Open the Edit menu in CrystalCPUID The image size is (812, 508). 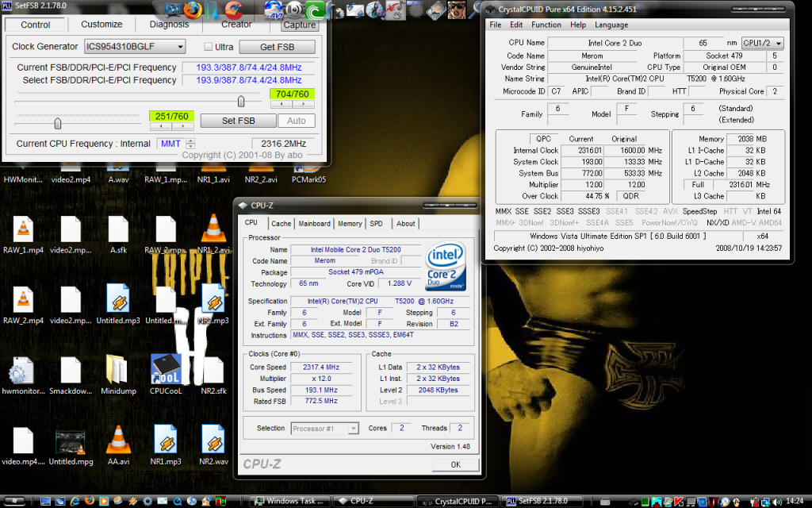click(516, 25)
